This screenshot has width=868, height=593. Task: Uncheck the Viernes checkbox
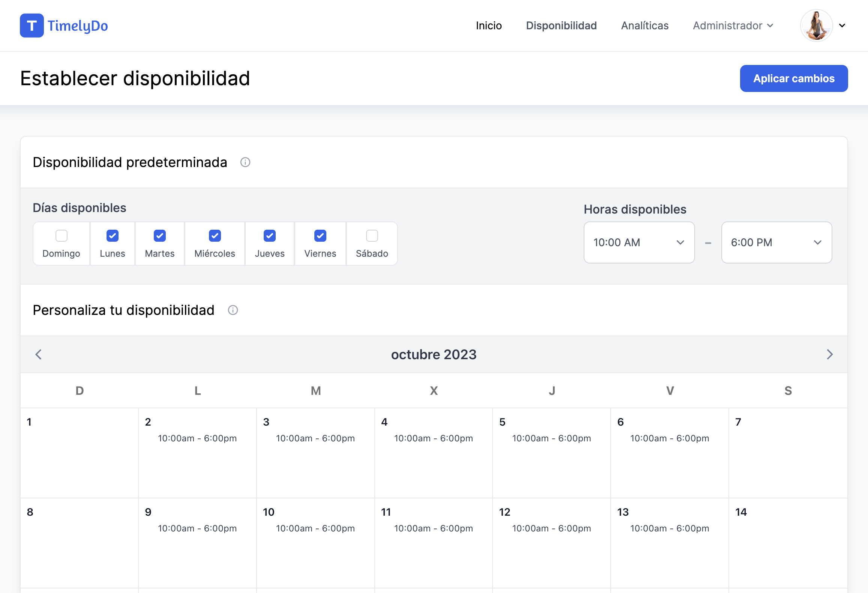pyautogui.click(x=320, y=236)
